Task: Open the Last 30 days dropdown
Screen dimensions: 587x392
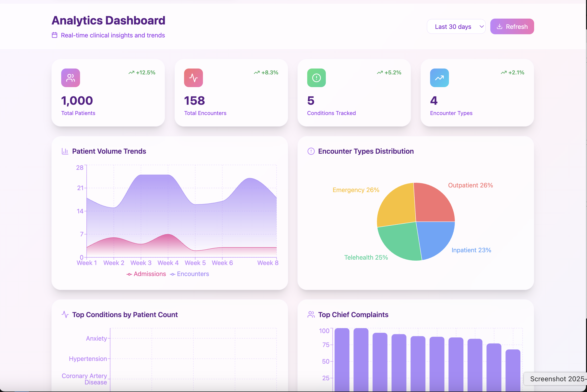Action: (453, 26)
